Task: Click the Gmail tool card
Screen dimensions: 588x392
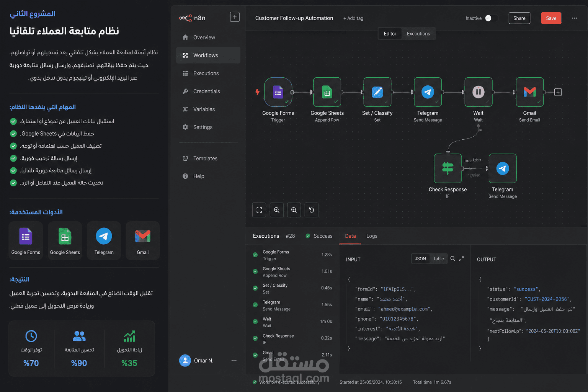Action: (x=143, y=241)
